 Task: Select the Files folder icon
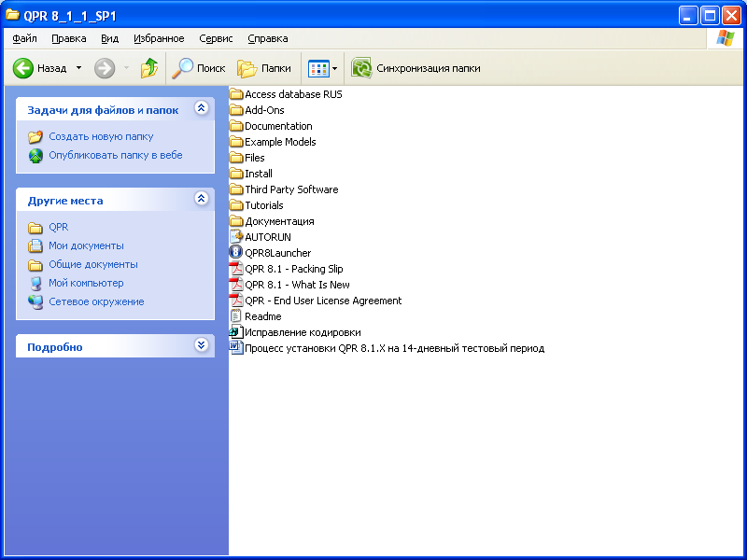(x=236, y=158)
